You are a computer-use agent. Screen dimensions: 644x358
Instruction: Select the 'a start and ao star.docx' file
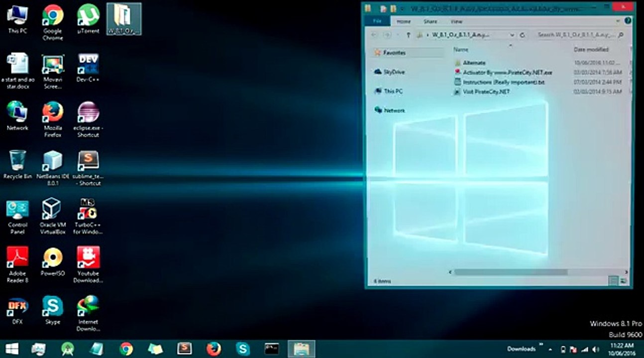17,71
